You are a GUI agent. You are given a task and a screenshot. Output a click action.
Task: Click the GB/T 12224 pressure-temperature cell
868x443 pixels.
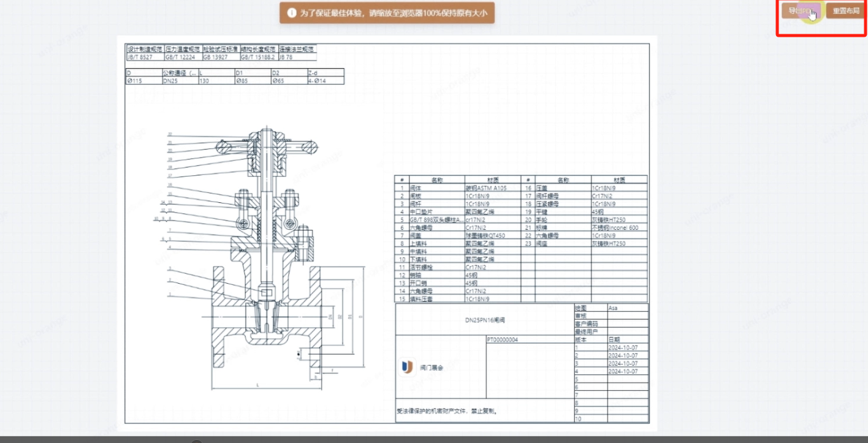point(183,57)
